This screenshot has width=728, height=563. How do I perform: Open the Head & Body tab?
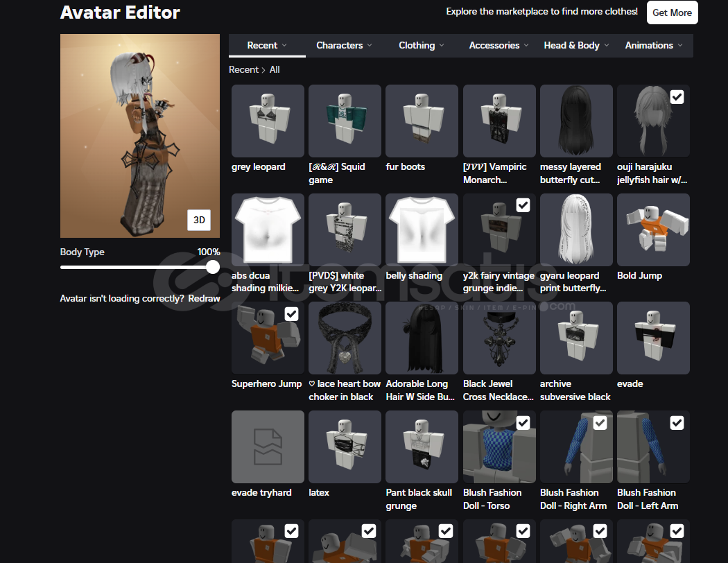[576, 46]
